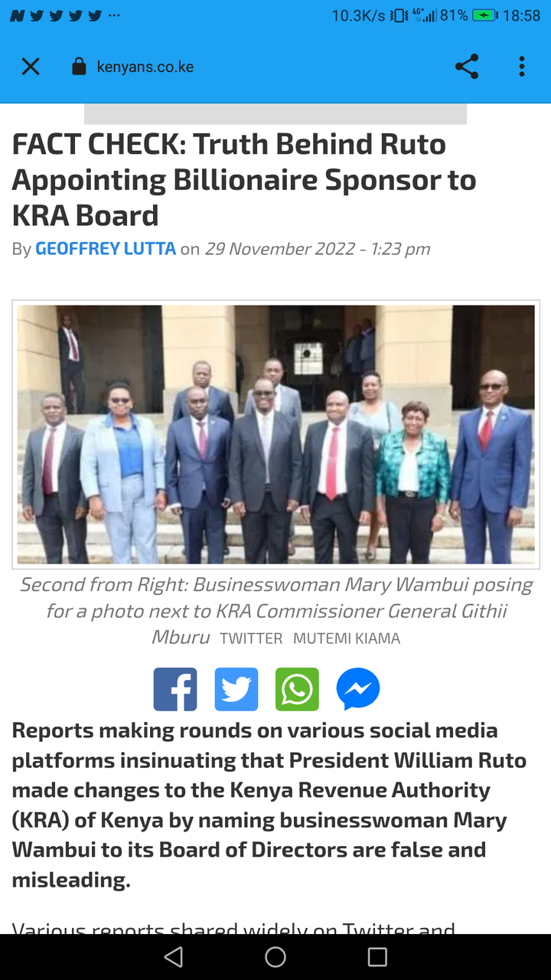Screen dimensions: 551x980
Task: Open the KRA board group photo
Action: point(275,434)
